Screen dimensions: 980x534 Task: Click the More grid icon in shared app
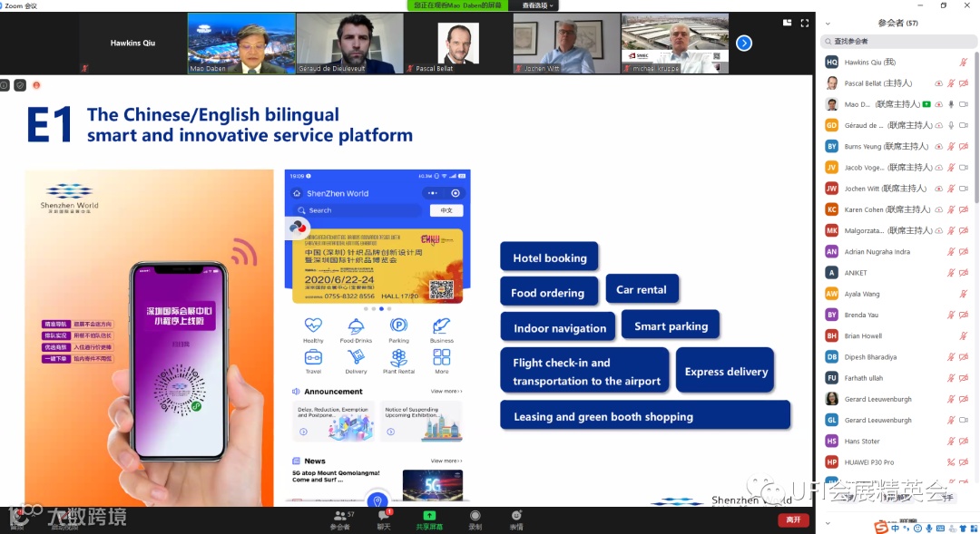click(441, 357)
